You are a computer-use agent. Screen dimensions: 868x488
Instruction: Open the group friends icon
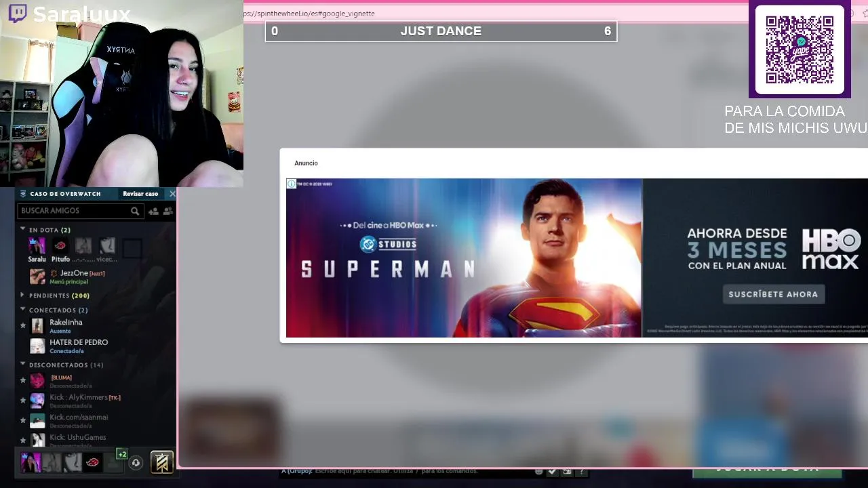(167, 211)
